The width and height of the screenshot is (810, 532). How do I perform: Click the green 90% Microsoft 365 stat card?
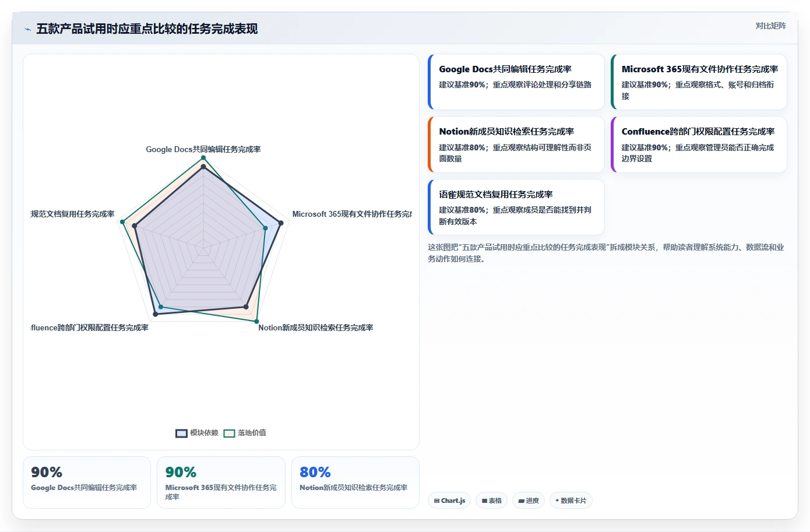pyautogui.click(x=221, y=482)
